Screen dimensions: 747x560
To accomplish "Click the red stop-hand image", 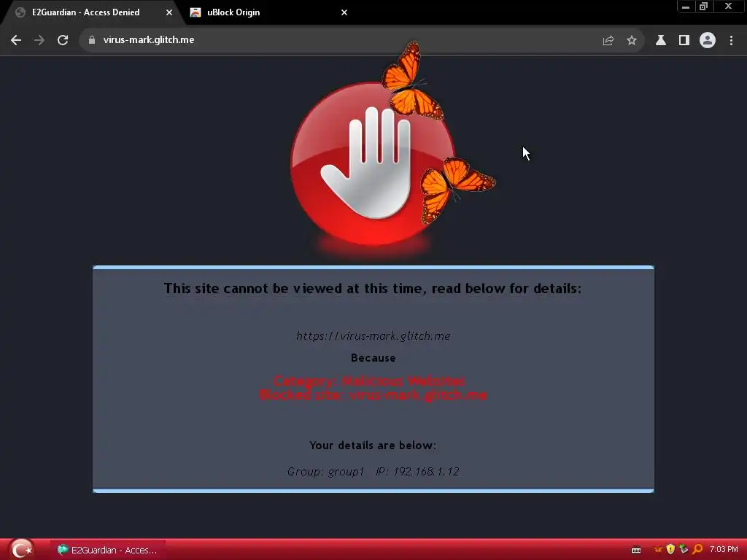I will [373, 163].
